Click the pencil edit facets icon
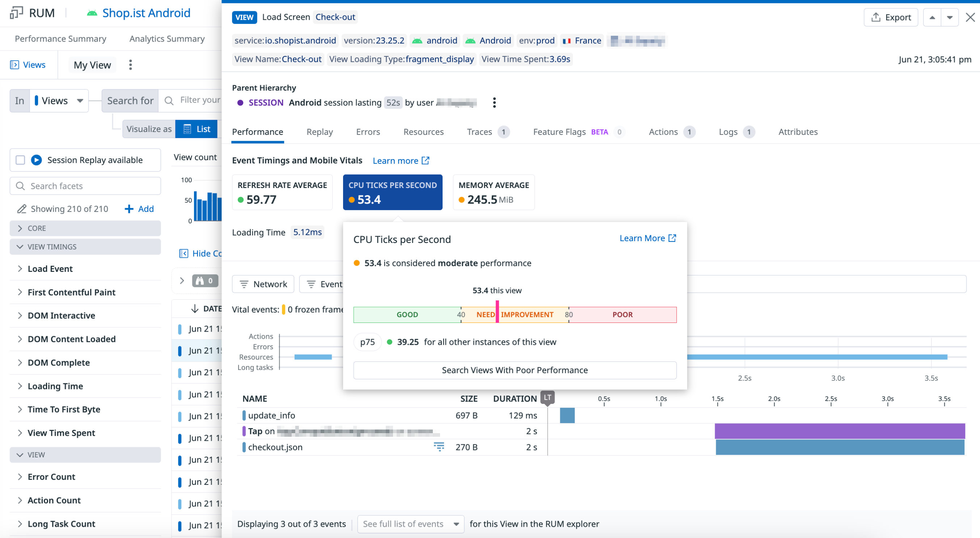 pos(22,209)
